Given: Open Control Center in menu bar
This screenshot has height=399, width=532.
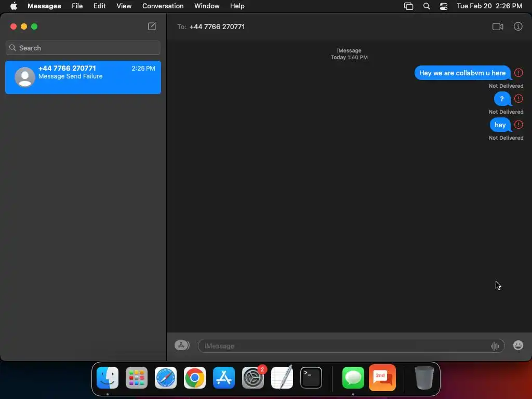Looking at the screenshot, I should 444,6.
